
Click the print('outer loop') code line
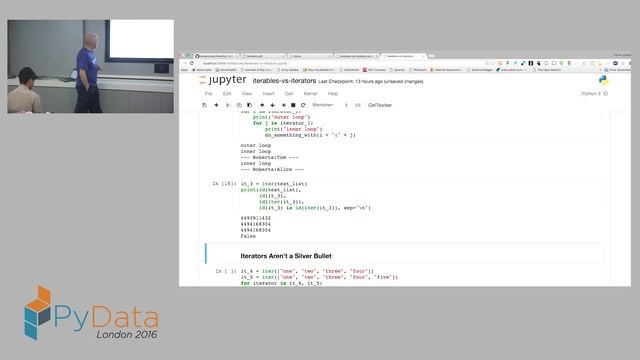click(281, 117)
